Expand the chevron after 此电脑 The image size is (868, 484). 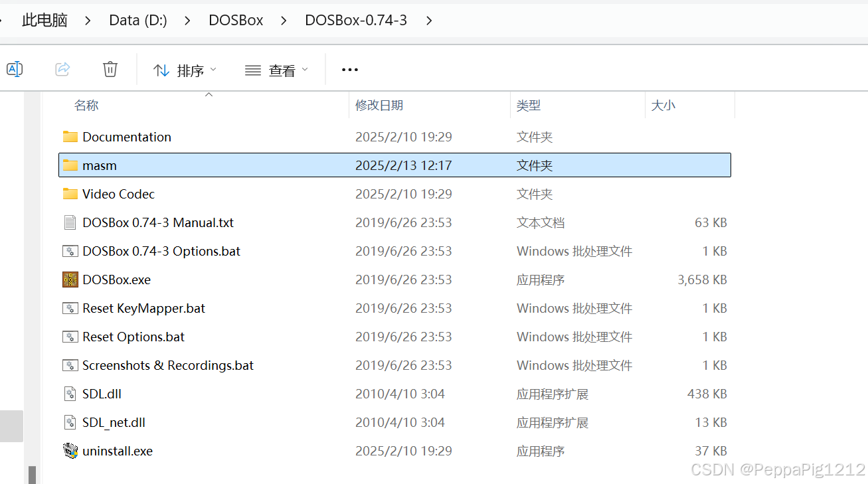[x=88, y=21]
